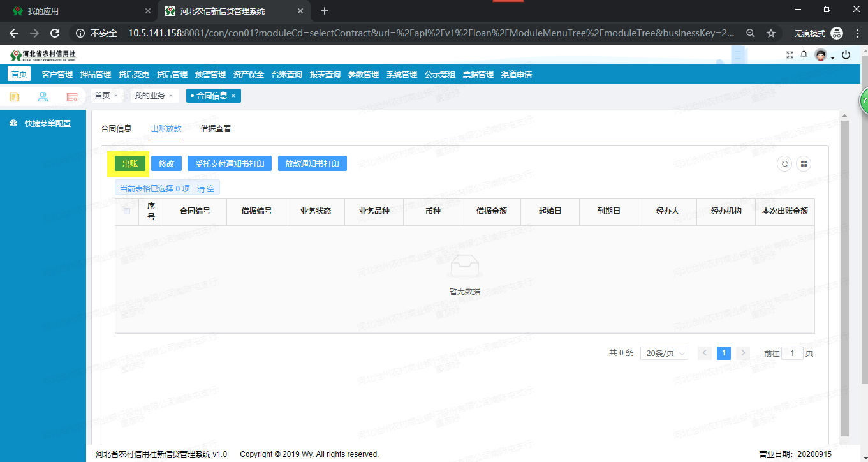Open the column layout grid icon above the table

click(x=804, y=163)
